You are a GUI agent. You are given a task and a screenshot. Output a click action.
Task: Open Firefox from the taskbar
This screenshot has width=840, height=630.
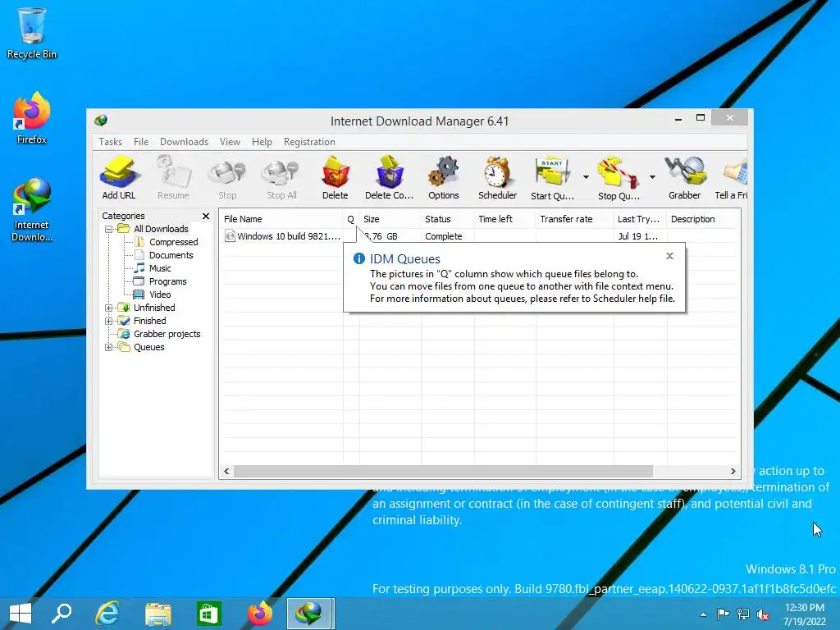pyautogui.click(x=259, y=614)
